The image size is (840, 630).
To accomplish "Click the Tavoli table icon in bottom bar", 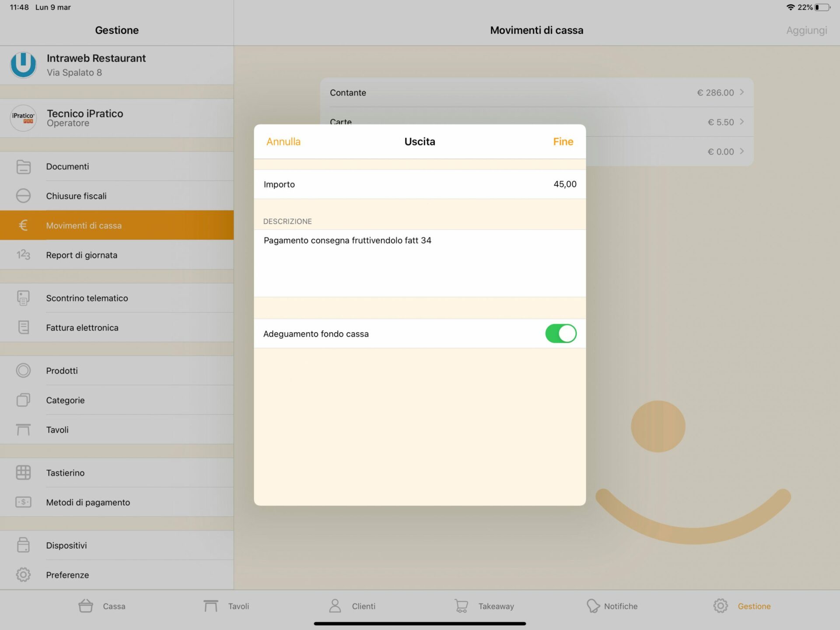I will pos(210,606).
